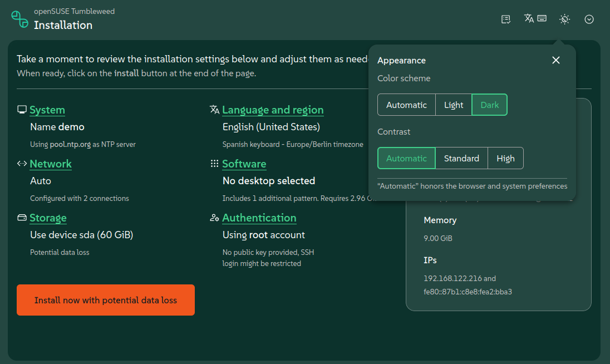Image resolution: width=610 pixels, height=364 pixels.
Task: Click the Memory value '9.00 GiB'
Action: 438,238
